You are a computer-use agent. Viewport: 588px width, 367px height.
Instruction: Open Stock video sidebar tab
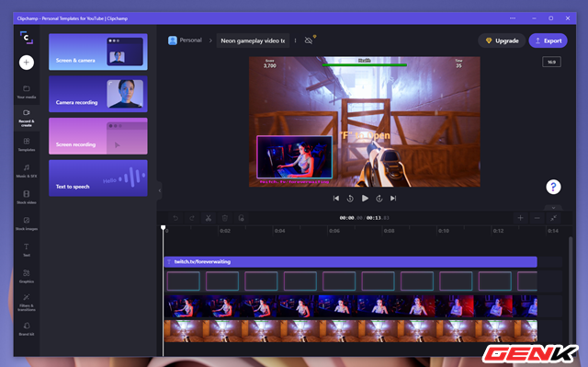[x=27, y=197]
